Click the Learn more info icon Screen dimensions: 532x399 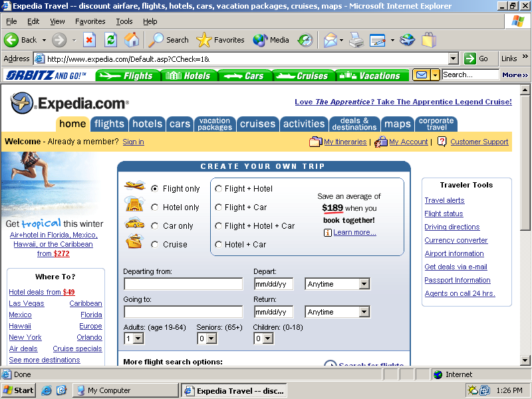pos(327,232)
